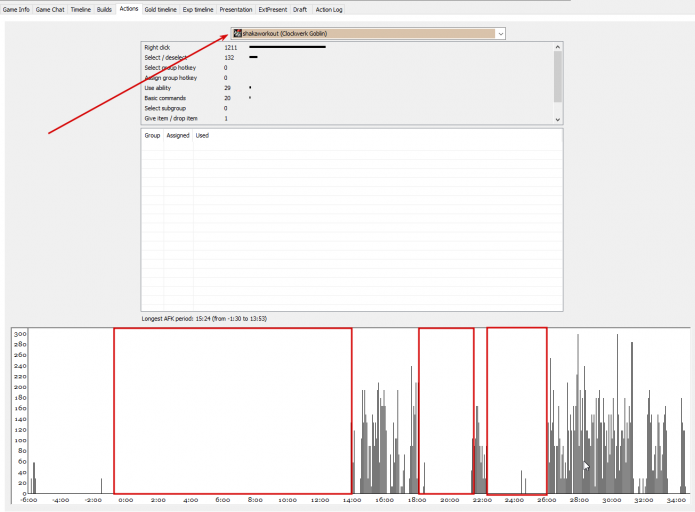Image resolution: width=695 pixels, height=512 pixels.
Task: Open the Gold timeline tab
Action: [160, 9]
